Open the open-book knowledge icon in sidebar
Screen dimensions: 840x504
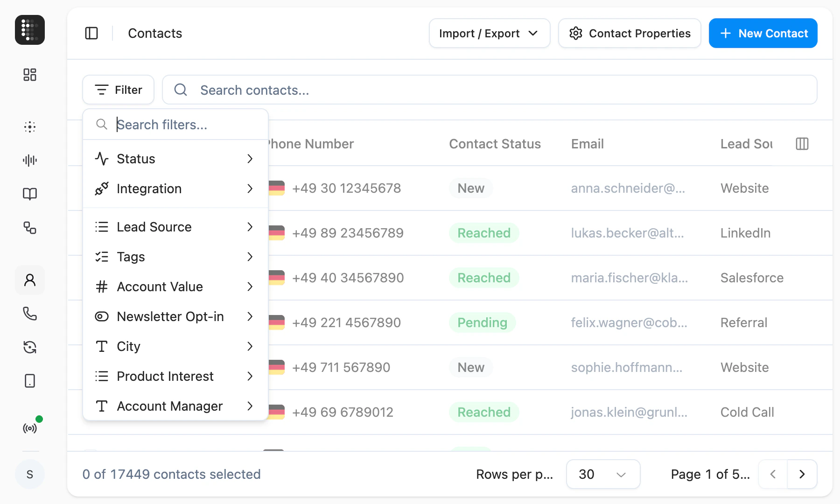(x=30, y=194)
